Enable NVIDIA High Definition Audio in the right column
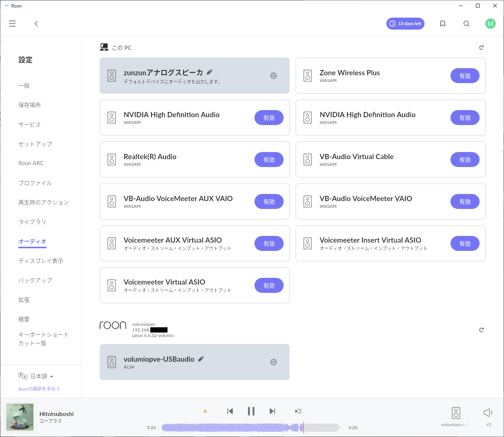 465,118
